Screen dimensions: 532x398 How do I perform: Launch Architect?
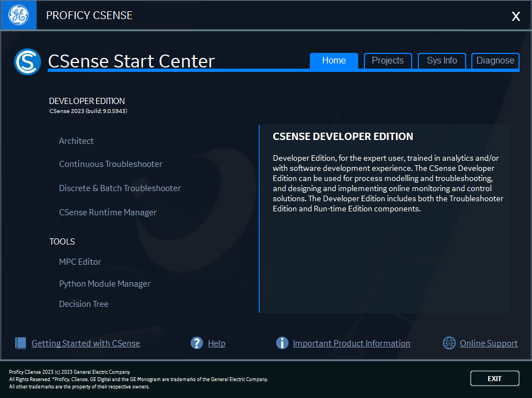[76, 141]
